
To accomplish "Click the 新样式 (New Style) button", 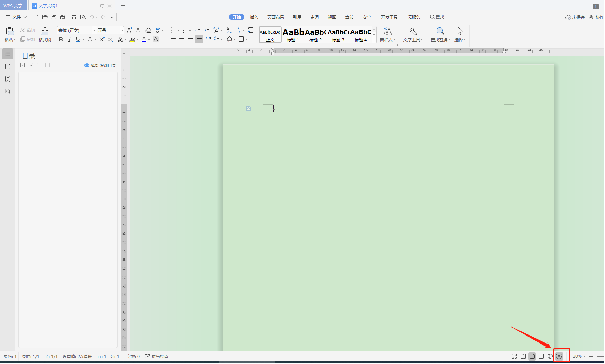I will (x=387, y=35).
